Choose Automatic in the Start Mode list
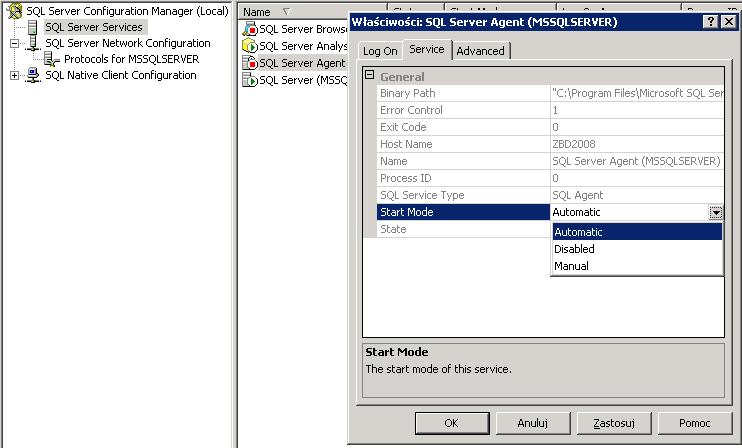Image resolution: width=742 pixels, height=448 pixels. point(637,232)
